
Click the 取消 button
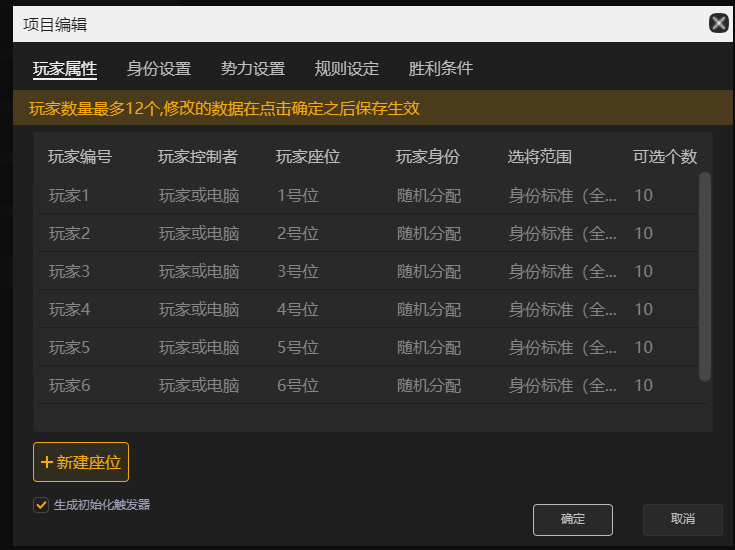click(682, 520)
